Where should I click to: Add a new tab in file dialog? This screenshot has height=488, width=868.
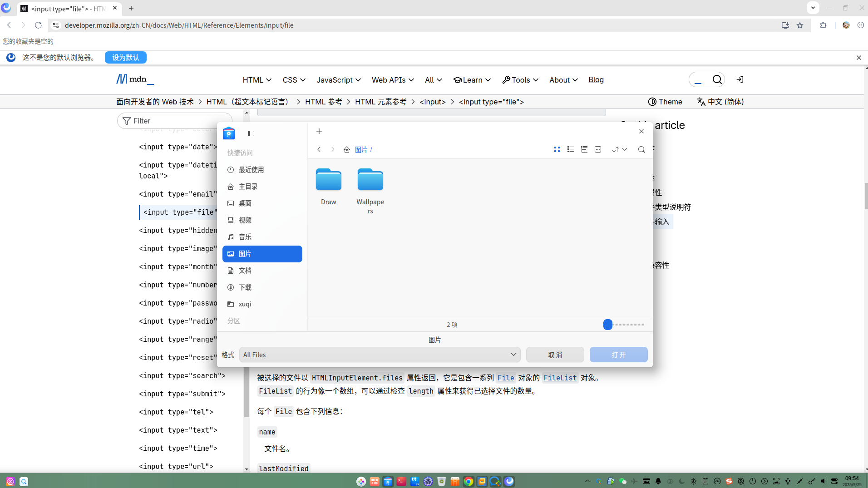(319, 131)
